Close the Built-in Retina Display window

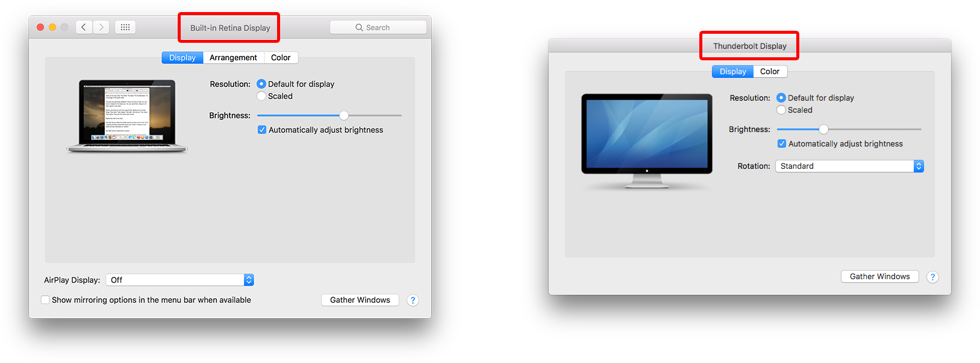tap(40, 27)
